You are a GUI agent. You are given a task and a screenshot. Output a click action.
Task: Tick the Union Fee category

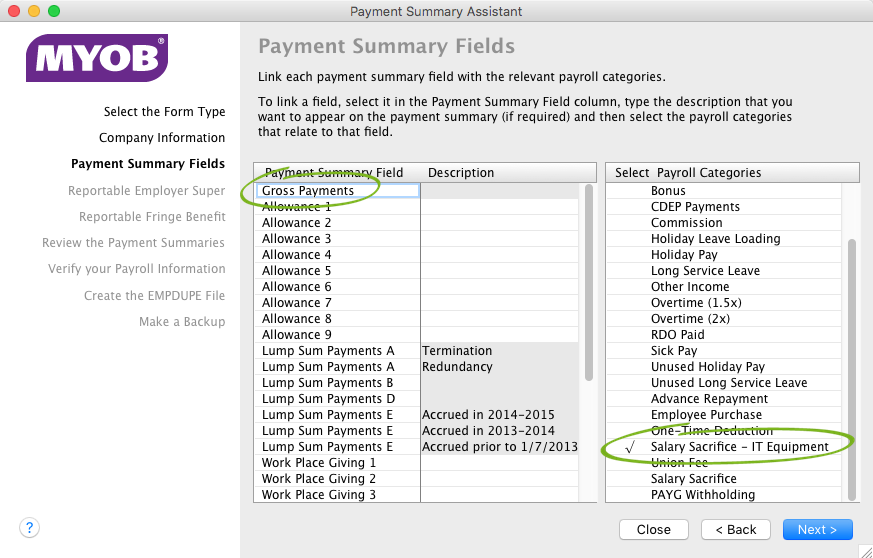click(x=724, y=463)
